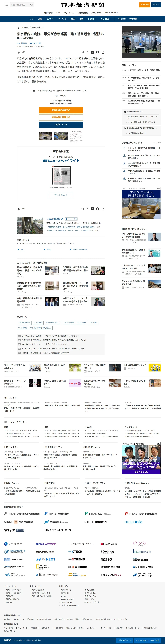Open the #東京都病院協会 keyword tag
165x644 pixels.
point(53,323)
